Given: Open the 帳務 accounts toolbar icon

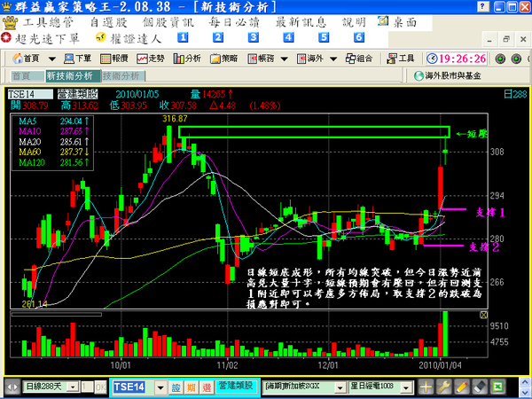Looking at the screenshot, I should pos(261,59).
